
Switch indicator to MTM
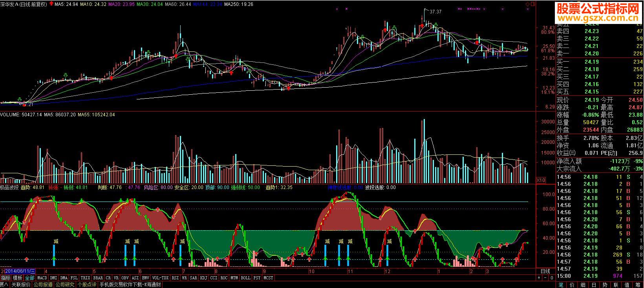click(234, 278)
